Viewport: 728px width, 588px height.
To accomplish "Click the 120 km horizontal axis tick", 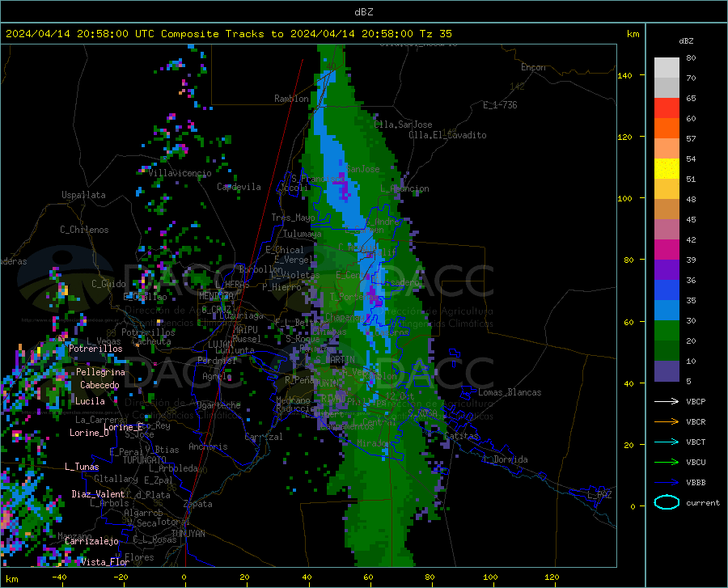I will point(552,577).
